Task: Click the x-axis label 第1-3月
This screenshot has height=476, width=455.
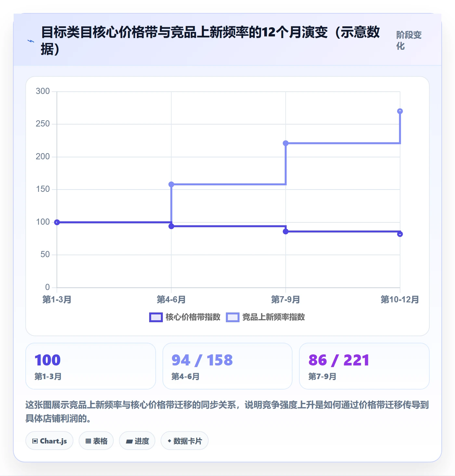Action: coord(57,299)
